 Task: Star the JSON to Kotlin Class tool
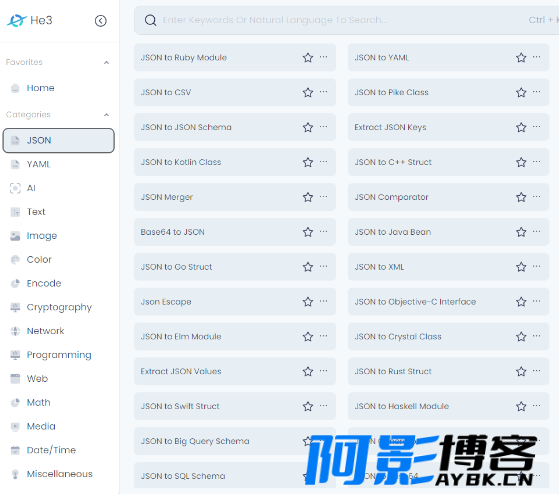point(308,162)
